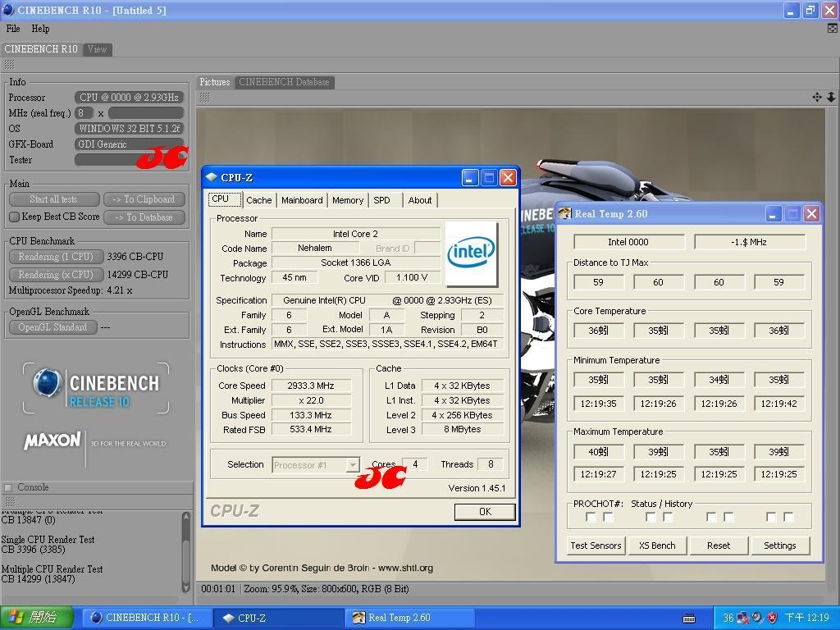Click the Cinebench panel icon at top-right corner
Viewport: 840px width, 630px height.
tap(832, 28)
